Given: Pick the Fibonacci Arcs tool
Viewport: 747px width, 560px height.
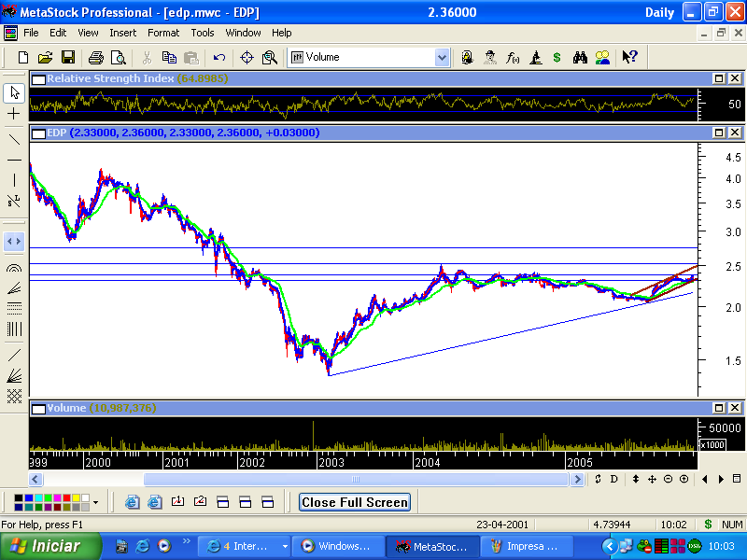Looking at the screenshot, I should point(14,268).
